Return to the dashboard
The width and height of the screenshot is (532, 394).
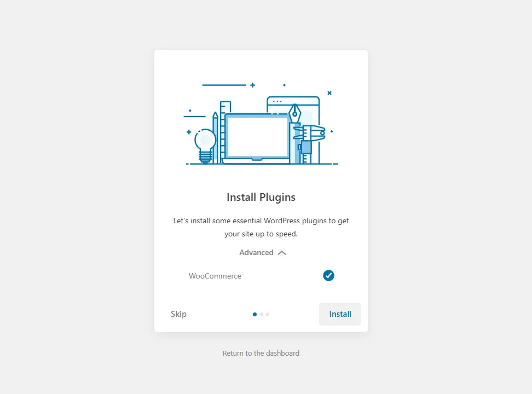261,353
